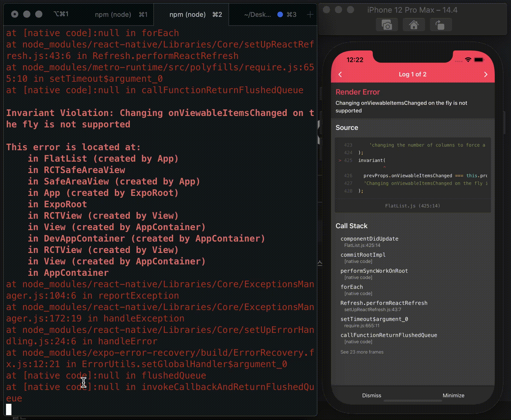511x420 pixels.
Task: Click the Wi-Fi status icon in simulator
Action: pos(468,60)
